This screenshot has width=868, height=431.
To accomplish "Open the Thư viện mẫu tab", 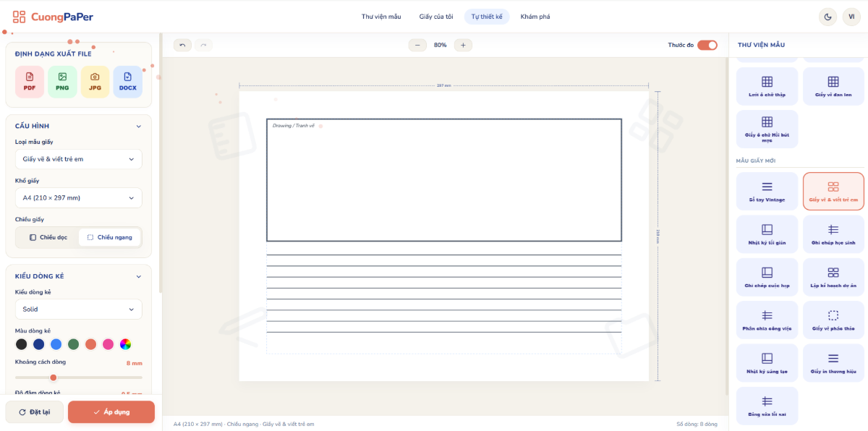I will pos(381,17).
